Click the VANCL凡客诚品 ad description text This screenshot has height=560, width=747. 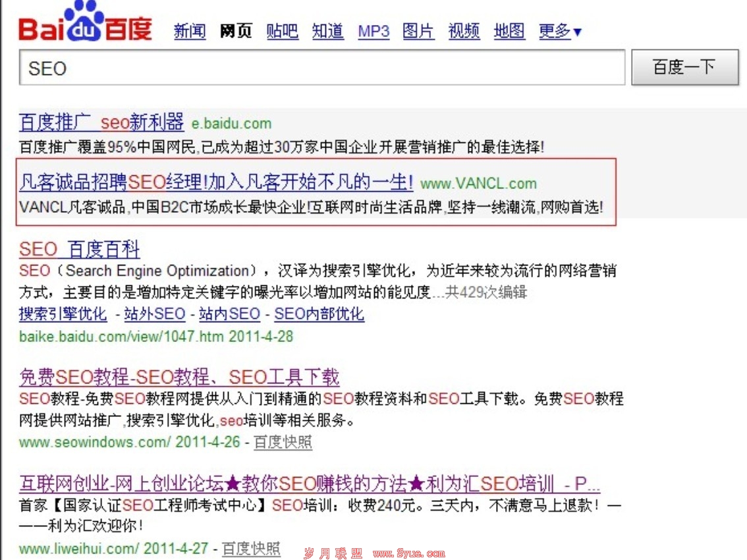(311, 208)
